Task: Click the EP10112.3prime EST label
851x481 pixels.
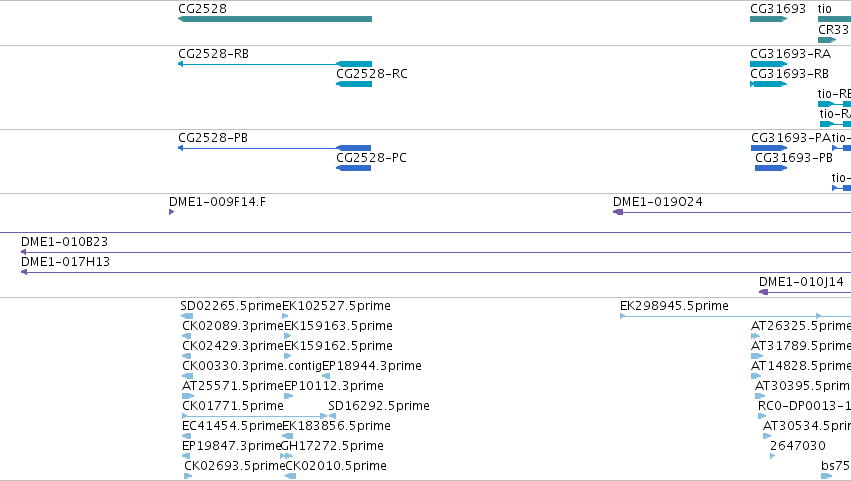Action: (x=334, y=386)
